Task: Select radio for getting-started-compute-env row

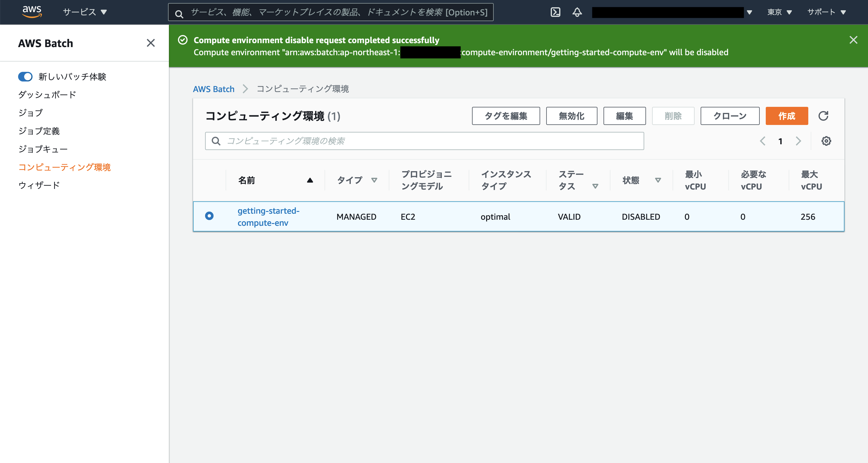Action: (x=209, y=216)
